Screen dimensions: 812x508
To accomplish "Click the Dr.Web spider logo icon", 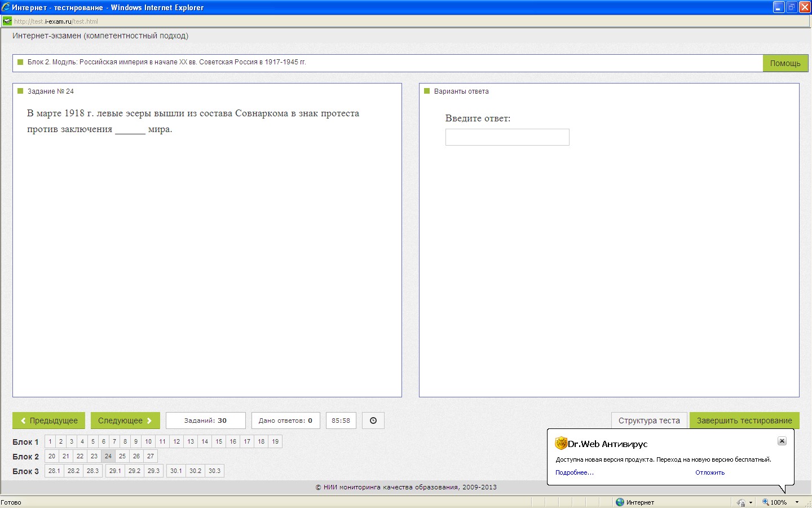I will point(561,443).
